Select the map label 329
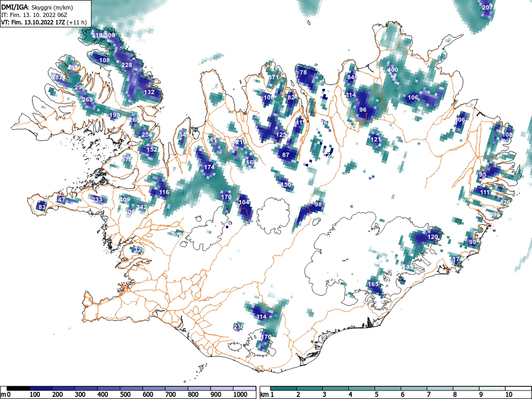 point(139,250)
